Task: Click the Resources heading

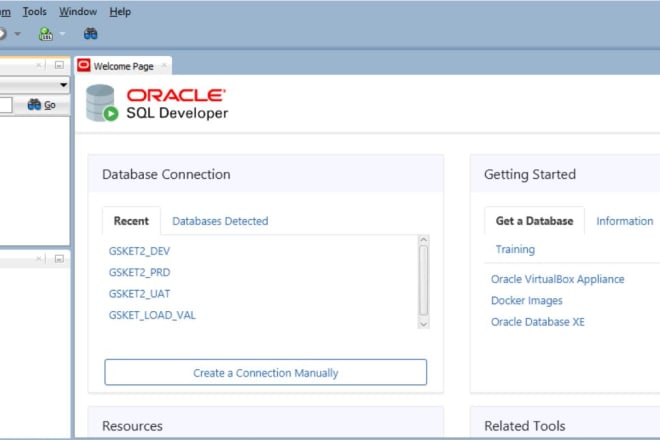Action: point(132,426)
